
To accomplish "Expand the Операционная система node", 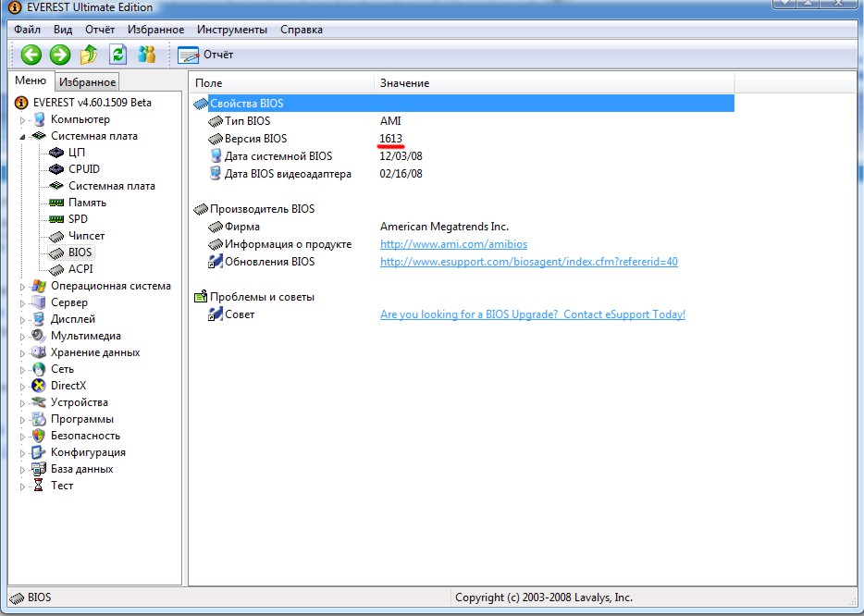I will click(22, 287).
